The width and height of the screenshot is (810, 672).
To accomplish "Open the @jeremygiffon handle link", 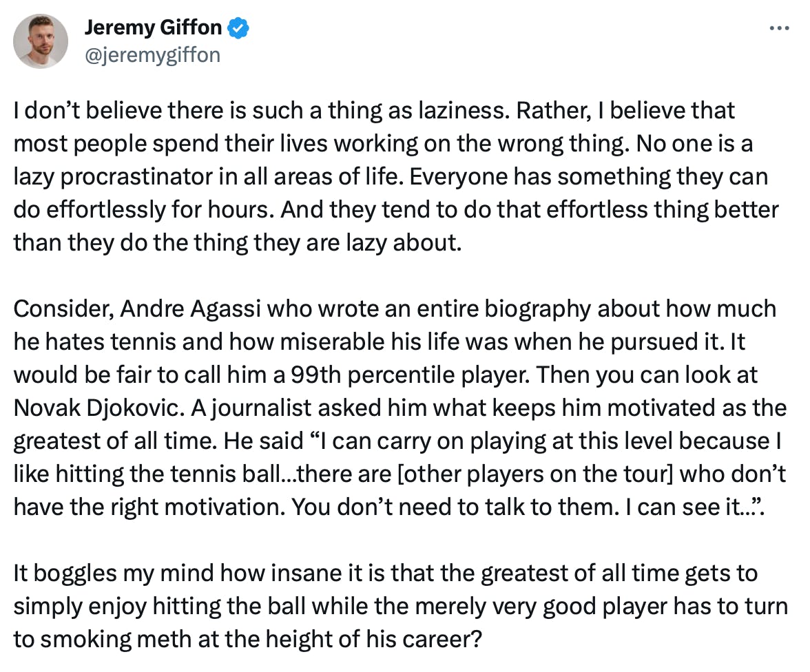I will tap(152, 54).
